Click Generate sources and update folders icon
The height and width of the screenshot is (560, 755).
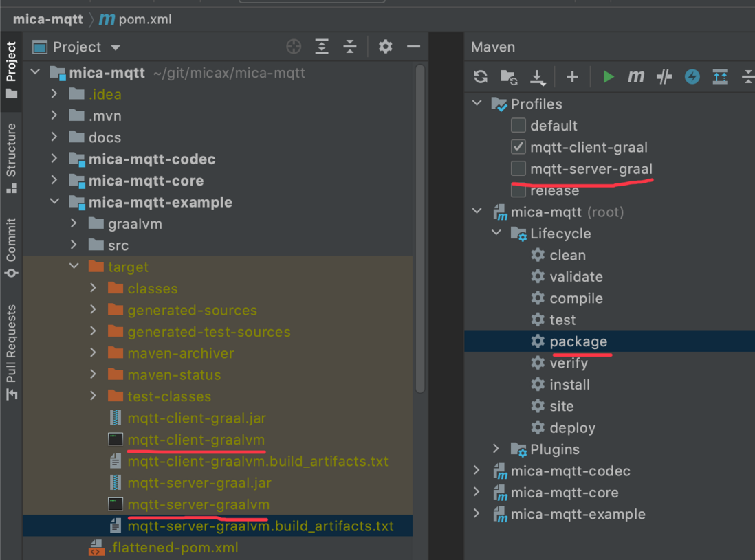tap(509, 76)
